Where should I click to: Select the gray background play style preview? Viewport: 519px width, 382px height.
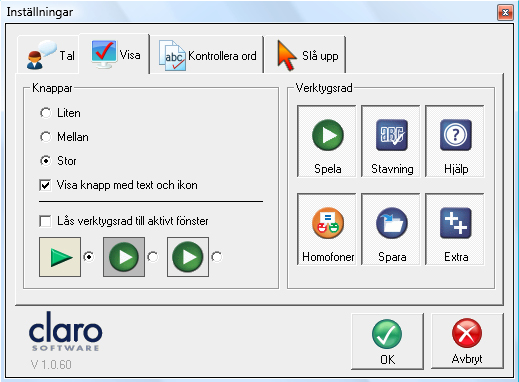click(124, 257)
